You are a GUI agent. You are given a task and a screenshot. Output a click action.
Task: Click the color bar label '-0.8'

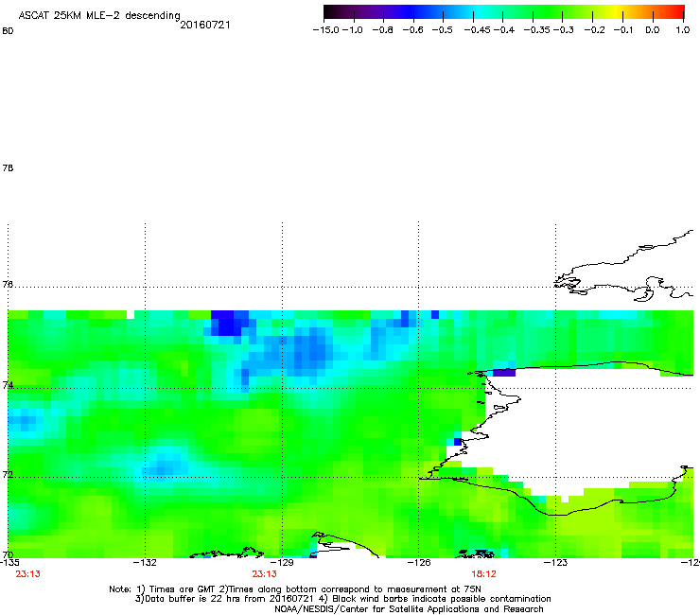click(x=382, y=30)
